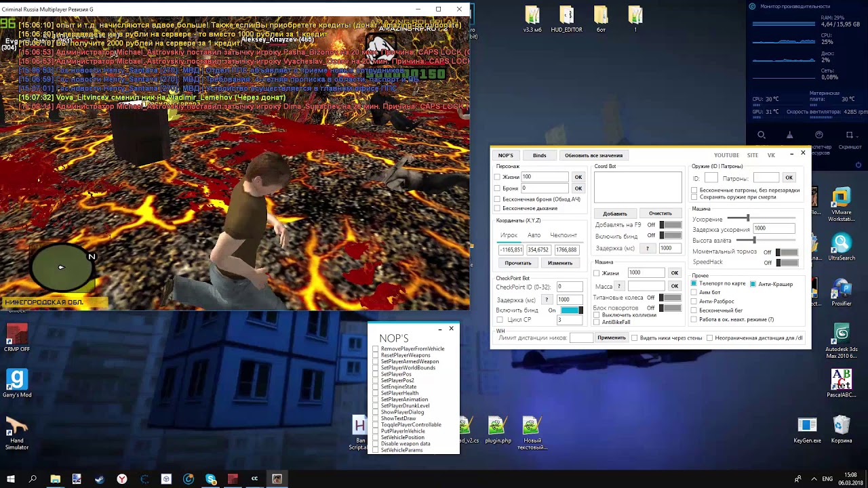This screenshot has height=488, width=868.
Task: Open Autodesk 3ds Max 2010 shortcut
Action: [x=842, y=342]
